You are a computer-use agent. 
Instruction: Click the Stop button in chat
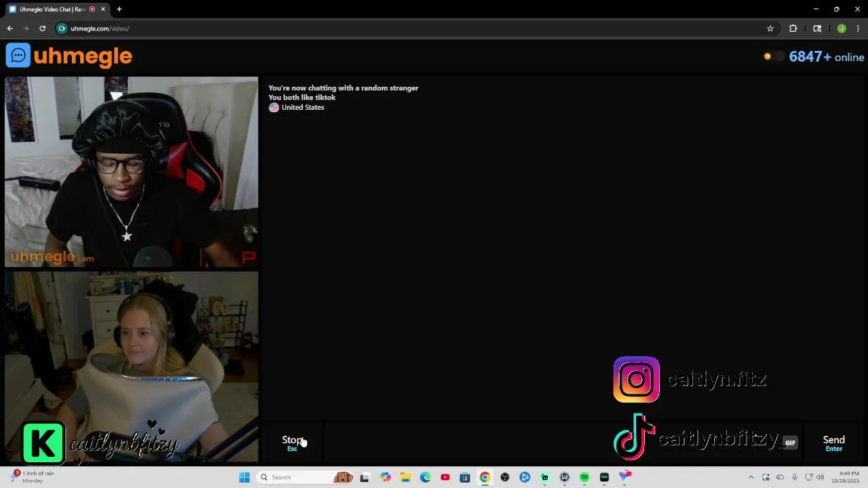[x=292, y=443]
